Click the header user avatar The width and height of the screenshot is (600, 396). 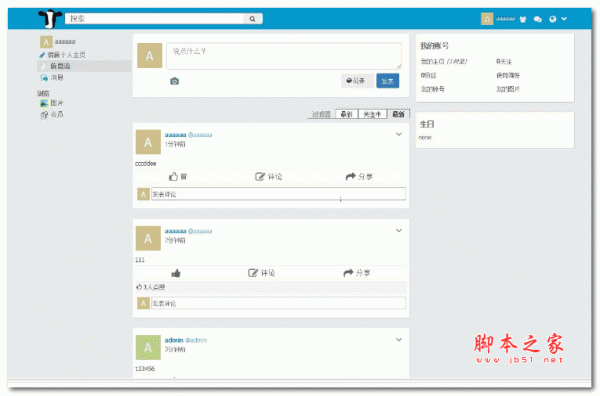coord(487,19)
